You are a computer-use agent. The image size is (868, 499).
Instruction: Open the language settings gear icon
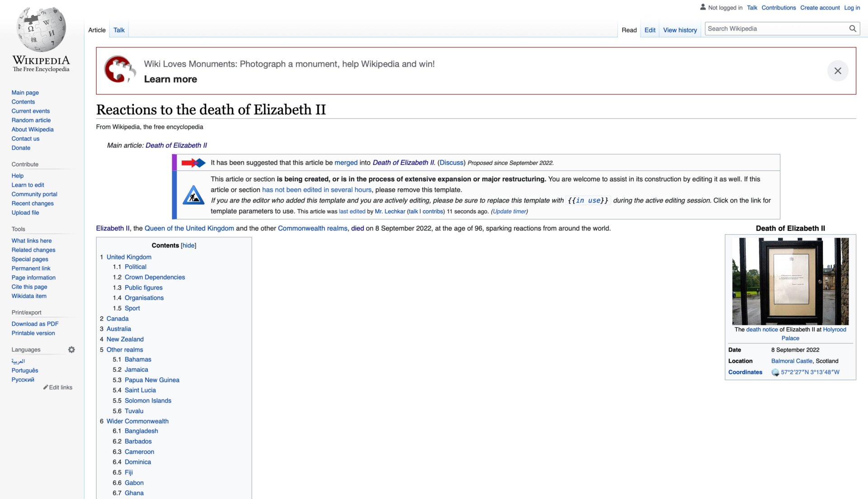71,349
